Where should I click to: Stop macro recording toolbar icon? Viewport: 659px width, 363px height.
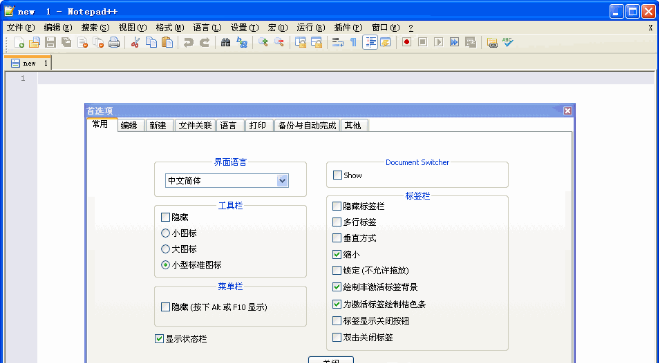coord(422,42)
